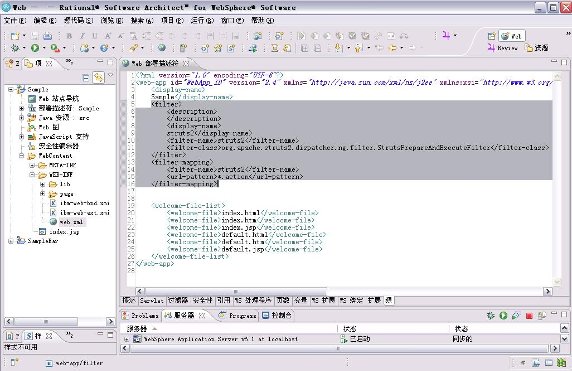Switch to the Review perspective

click(x=503, y=48)
